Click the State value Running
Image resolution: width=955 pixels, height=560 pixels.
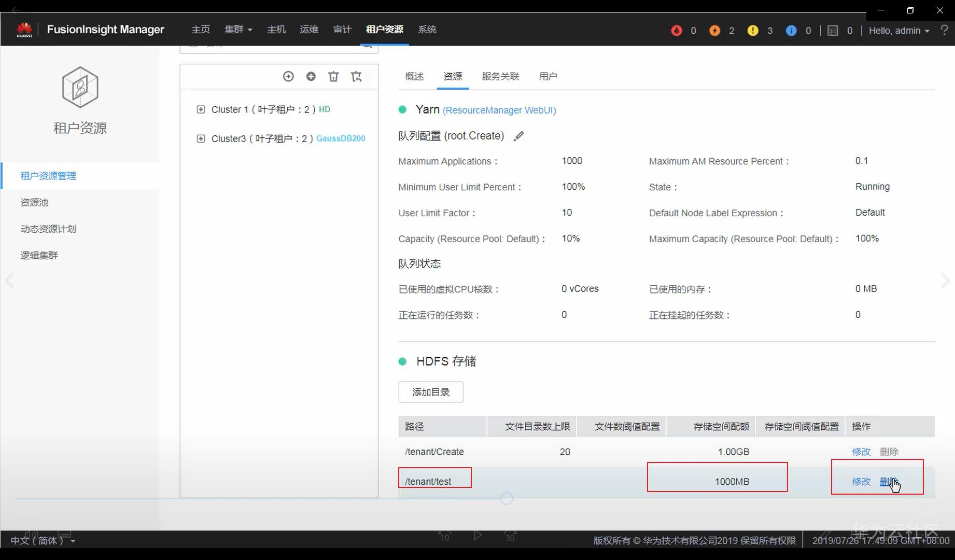[x=873, y=187]
